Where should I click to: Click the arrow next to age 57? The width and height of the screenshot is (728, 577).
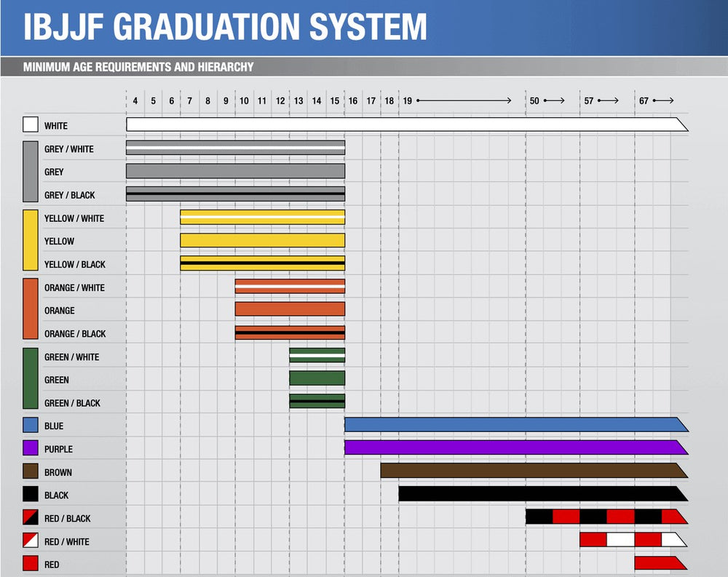608,100
